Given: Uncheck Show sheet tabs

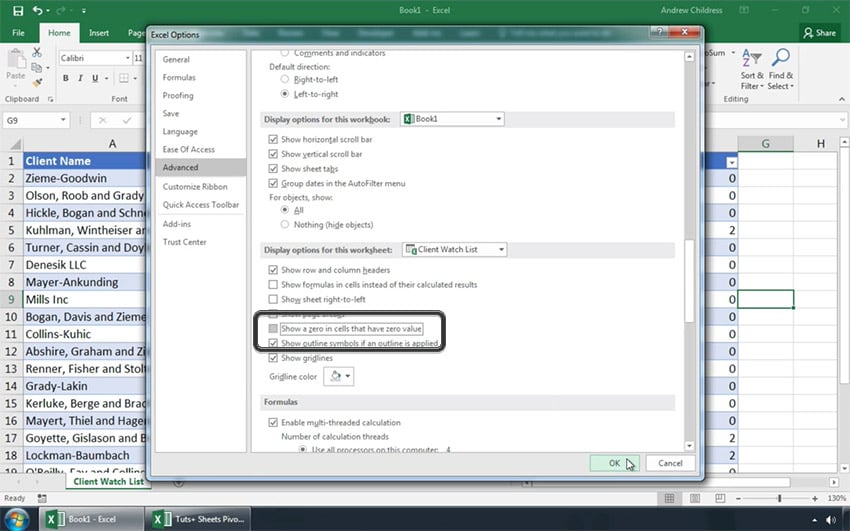Looking at the screenshot, I should click(273, 169).
